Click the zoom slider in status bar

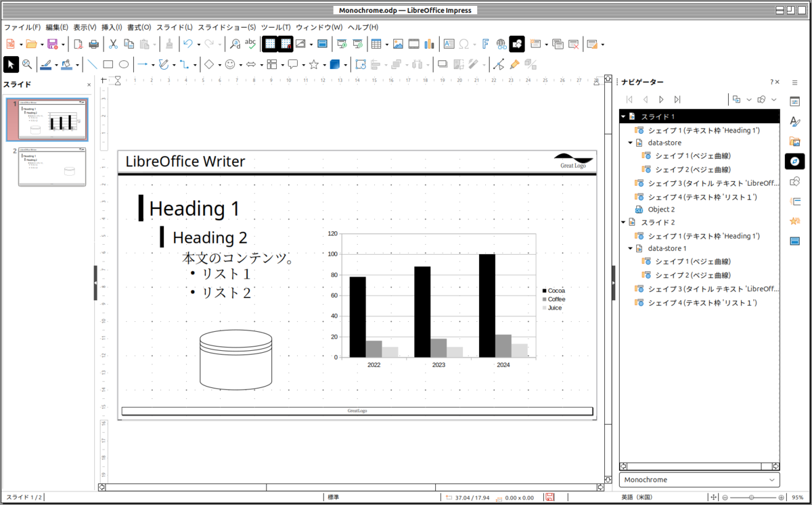pos(752,498)
